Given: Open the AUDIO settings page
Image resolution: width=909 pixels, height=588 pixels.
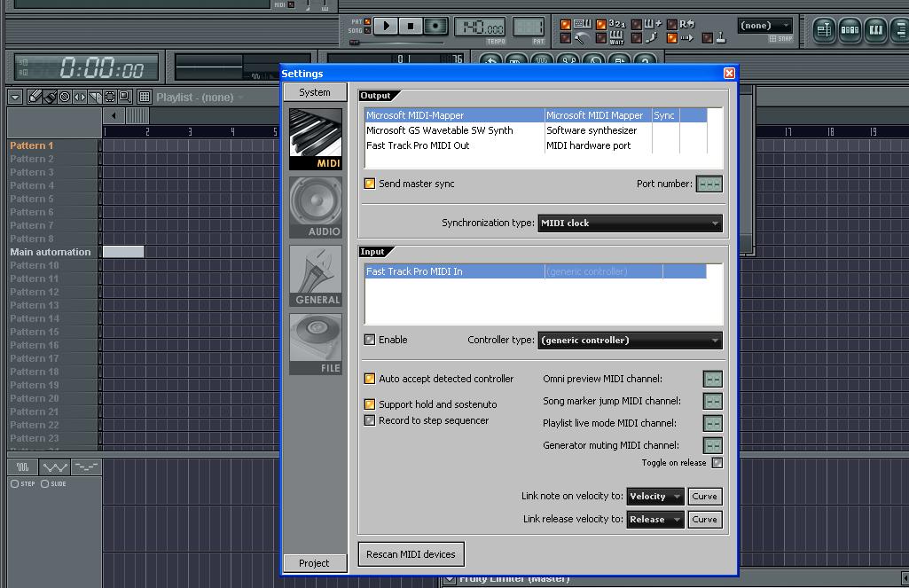Looking at the screenshot, I should 315,207.
